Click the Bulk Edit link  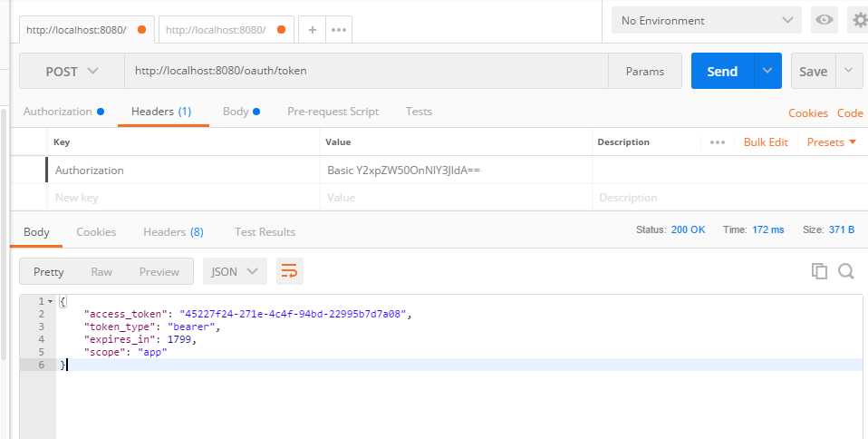click(766, 142)
